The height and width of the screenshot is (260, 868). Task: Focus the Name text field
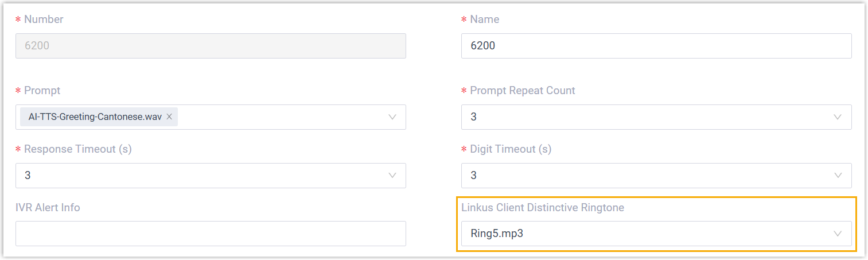pyautogui.click(x=656, y=46)
